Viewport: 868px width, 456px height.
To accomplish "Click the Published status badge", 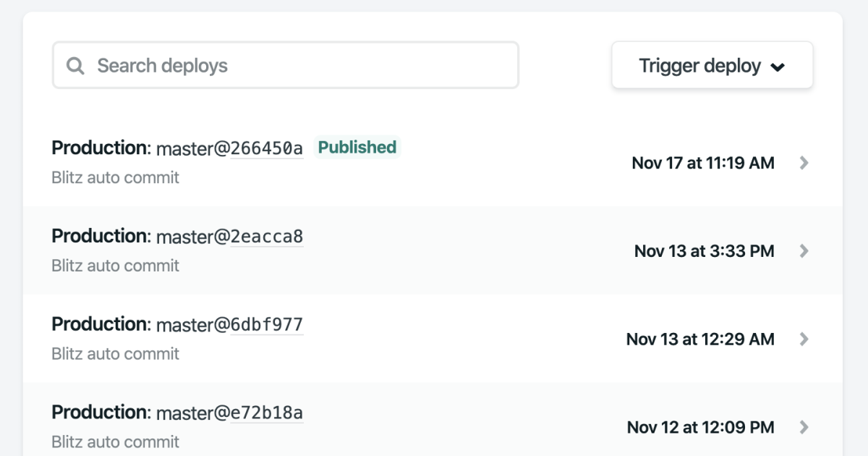I will pos(357,148).
